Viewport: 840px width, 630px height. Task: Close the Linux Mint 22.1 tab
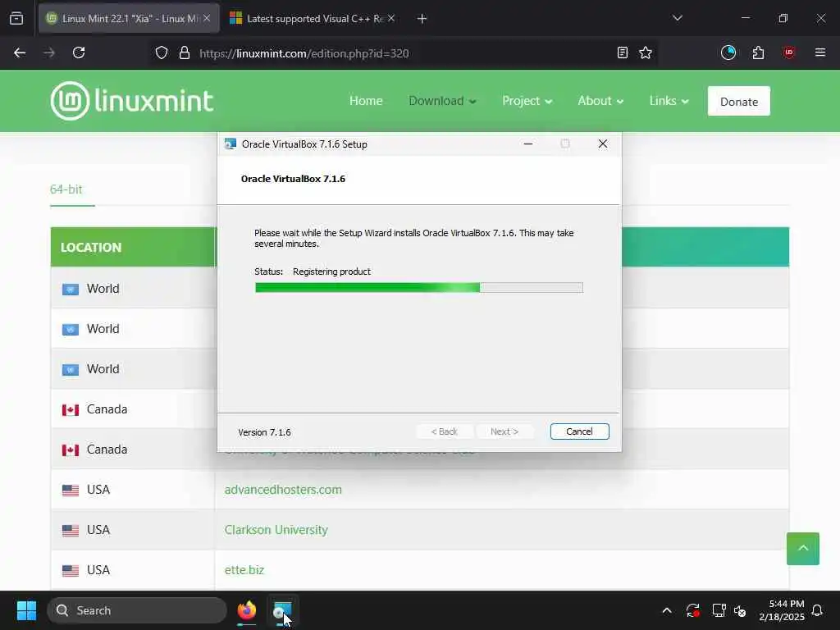click(x=207, y=18)
